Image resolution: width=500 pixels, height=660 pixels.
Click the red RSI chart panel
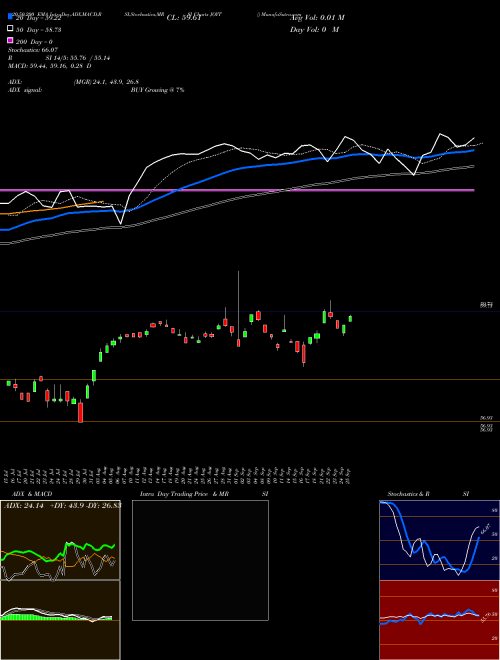[439, 619]
